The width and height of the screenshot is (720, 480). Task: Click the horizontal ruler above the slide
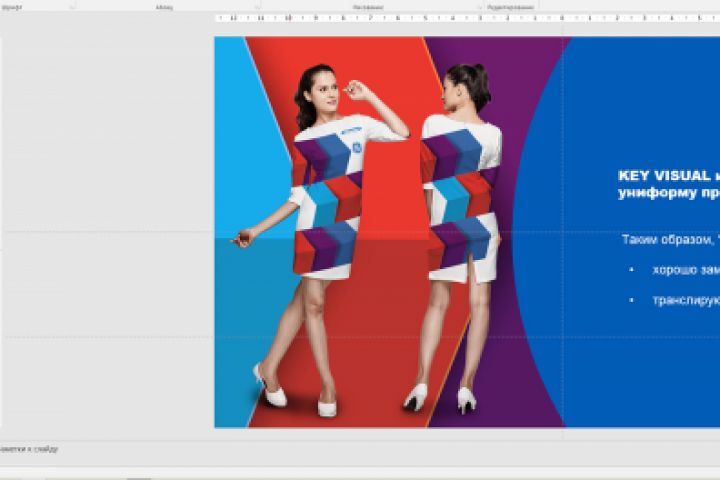[467, 18]
